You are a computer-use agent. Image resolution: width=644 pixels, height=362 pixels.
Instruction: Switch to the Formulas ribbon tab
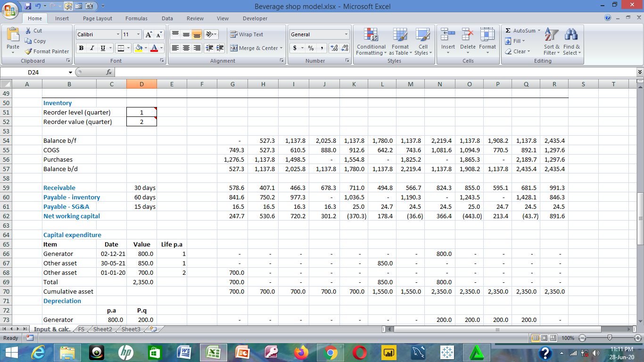(136, 18)
